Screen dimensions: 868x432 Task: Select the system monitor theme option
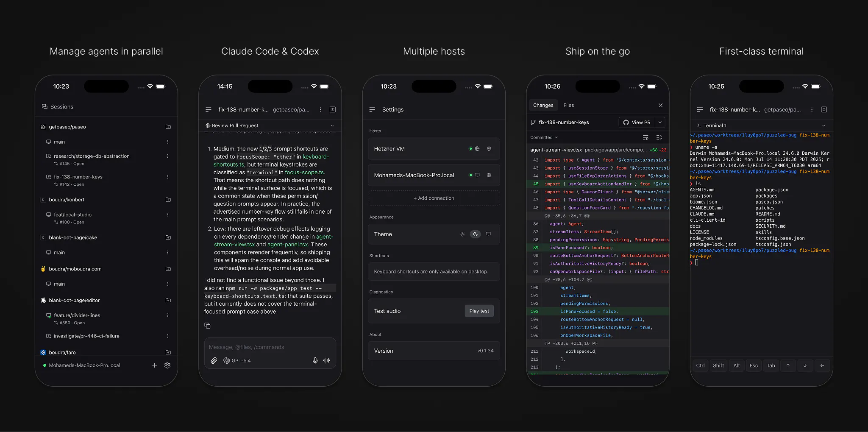click(488, 234)
